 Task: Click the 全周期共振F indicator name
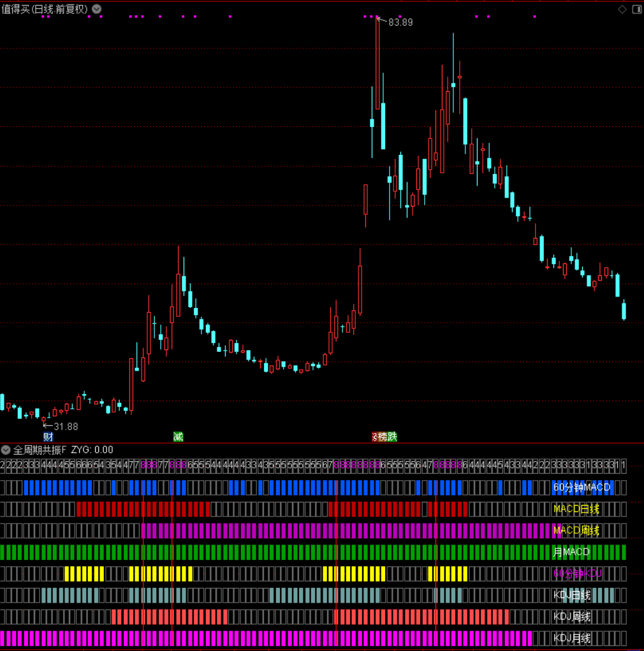(40, 450)
